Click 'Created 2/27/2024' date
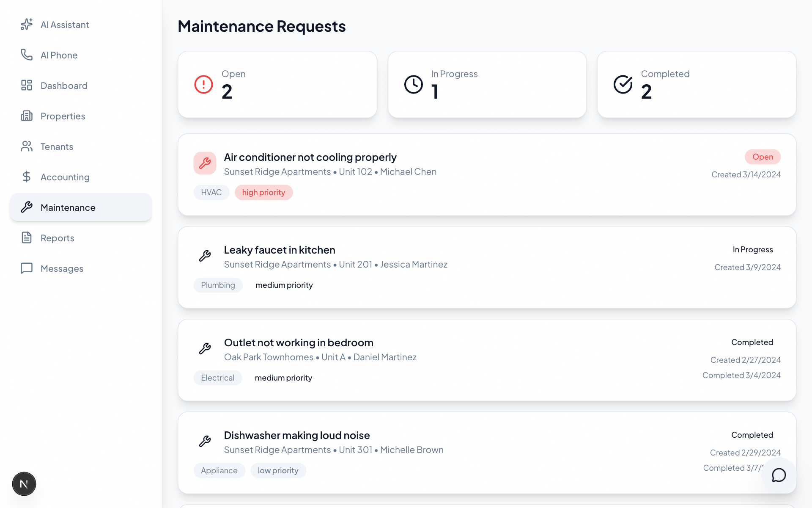The height and width of the screenshot is (508, 812). [746, 360]
